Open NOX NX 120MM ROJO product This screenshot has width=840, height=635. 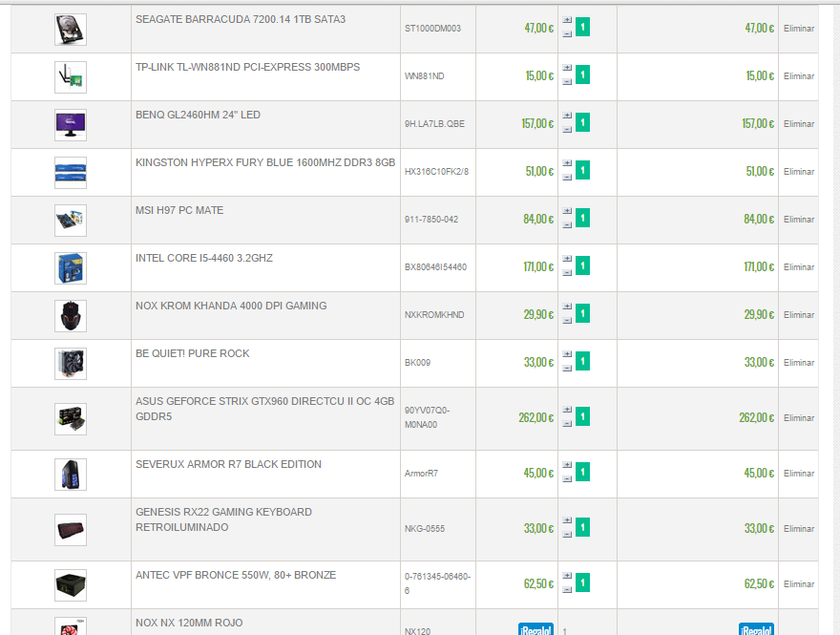click(189, 623)
